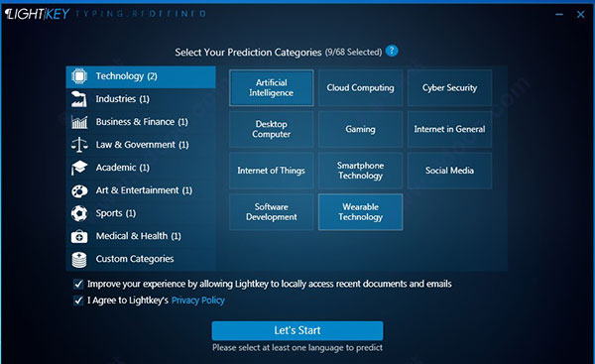Click 'Select Your Prediction Categories' heading
This screenshot has width=595, height=364.
pyautogui.click(x=248, y=52)
